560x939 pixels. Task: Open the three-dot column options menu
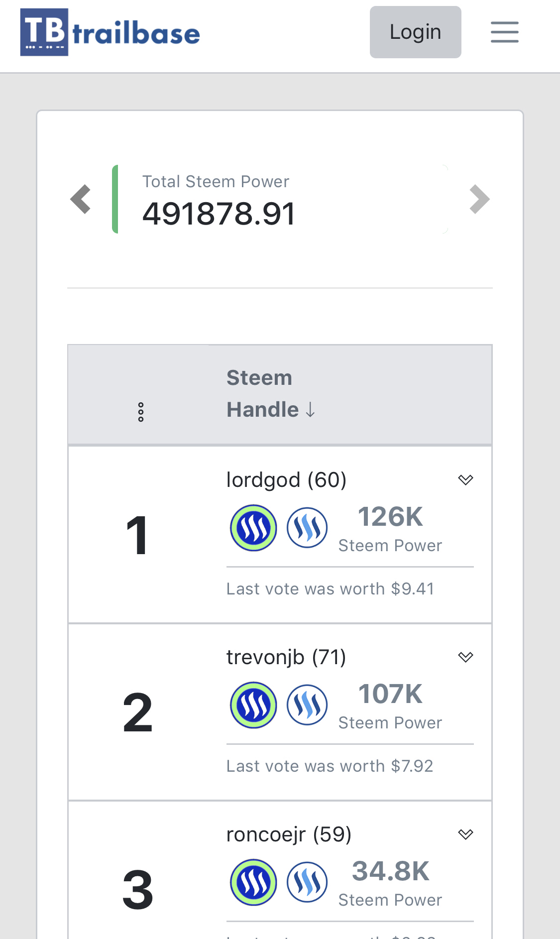tap(141, 412)
